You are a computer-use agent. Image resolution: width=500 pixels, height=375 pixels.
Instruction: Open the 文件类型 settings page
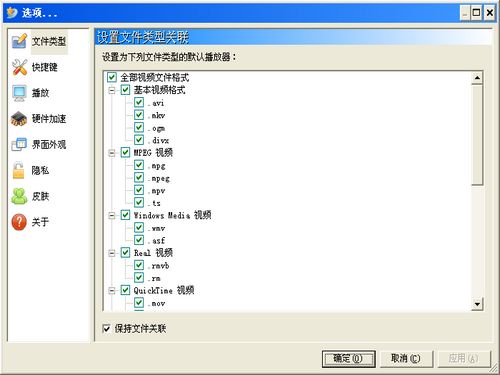tap(49, 42)
